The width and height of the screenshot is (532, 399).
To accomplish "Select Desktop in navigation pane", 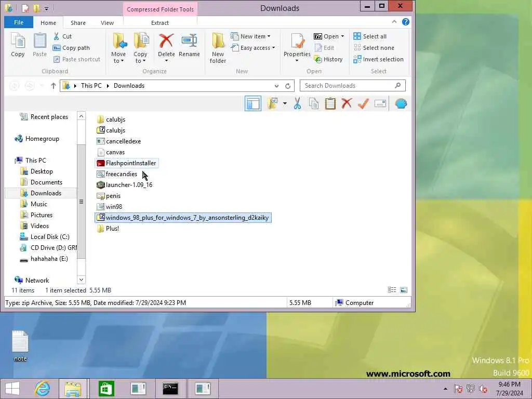I will pyautogui.click(x=42, y=171).
